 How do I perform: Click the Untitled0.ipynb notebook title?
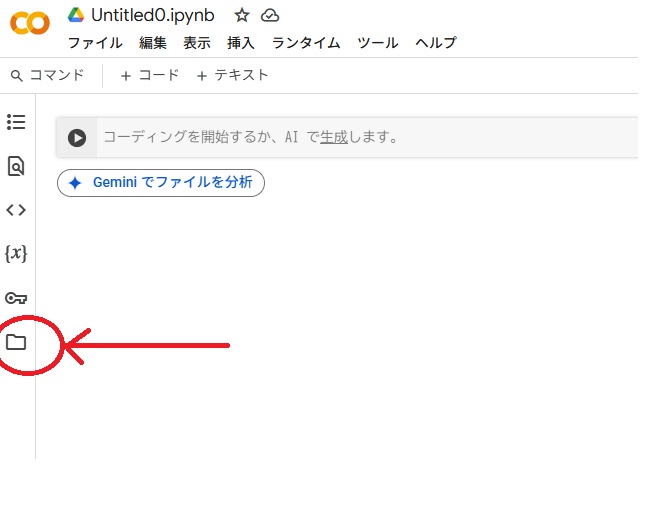click(152, 15)
